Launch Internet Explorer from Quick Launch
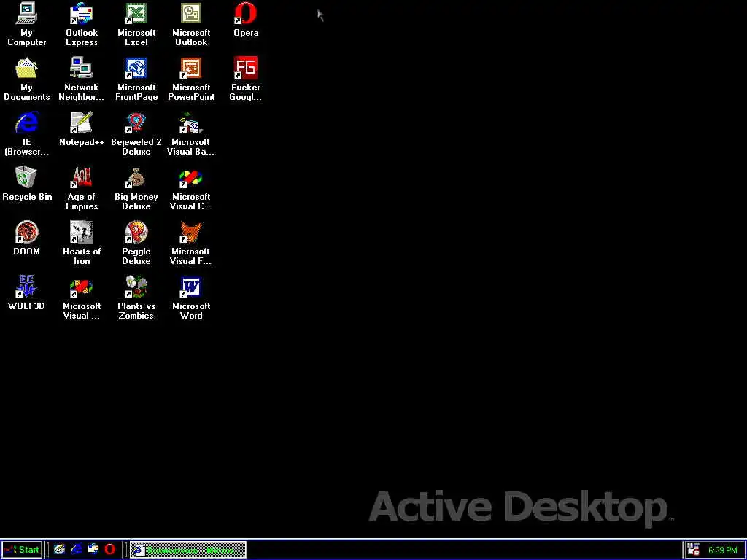 [76, 550]
